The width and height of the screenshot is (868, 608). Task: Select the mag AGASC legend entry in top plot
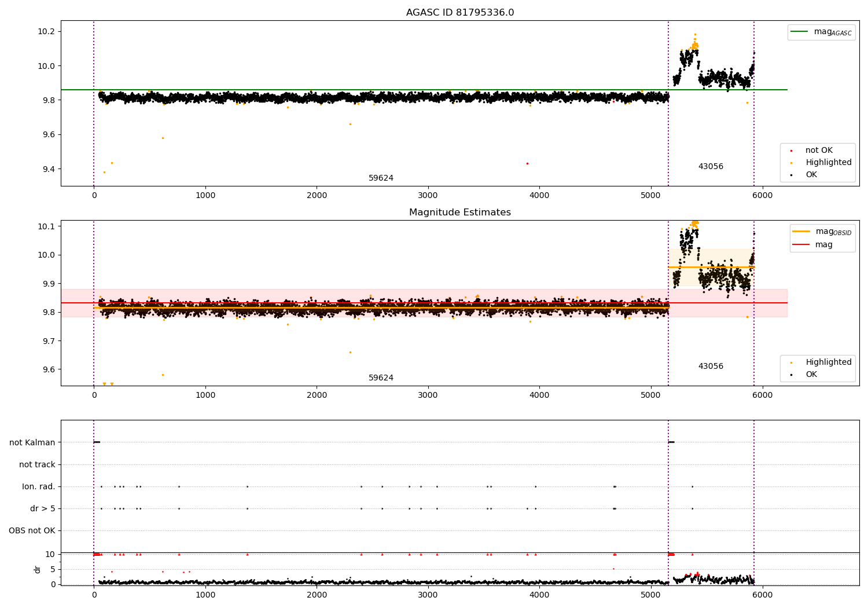pos(821,32)
